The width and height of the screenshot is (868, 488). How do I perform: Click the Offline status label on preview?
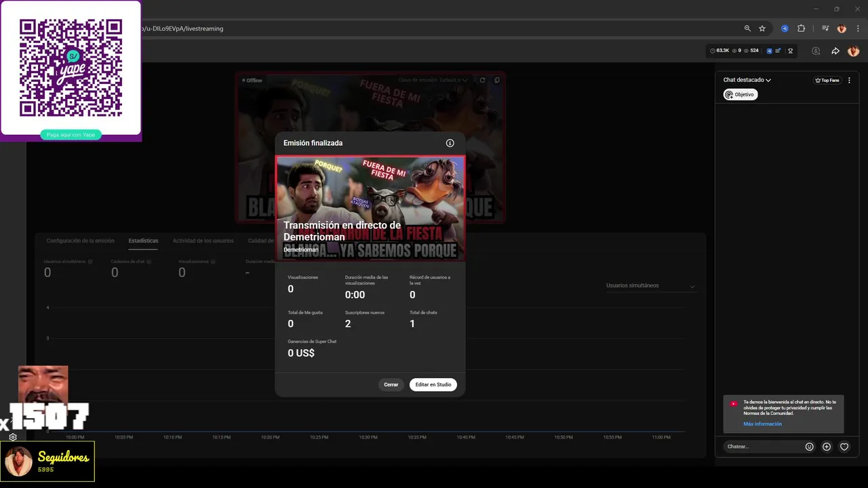point(252,80)
